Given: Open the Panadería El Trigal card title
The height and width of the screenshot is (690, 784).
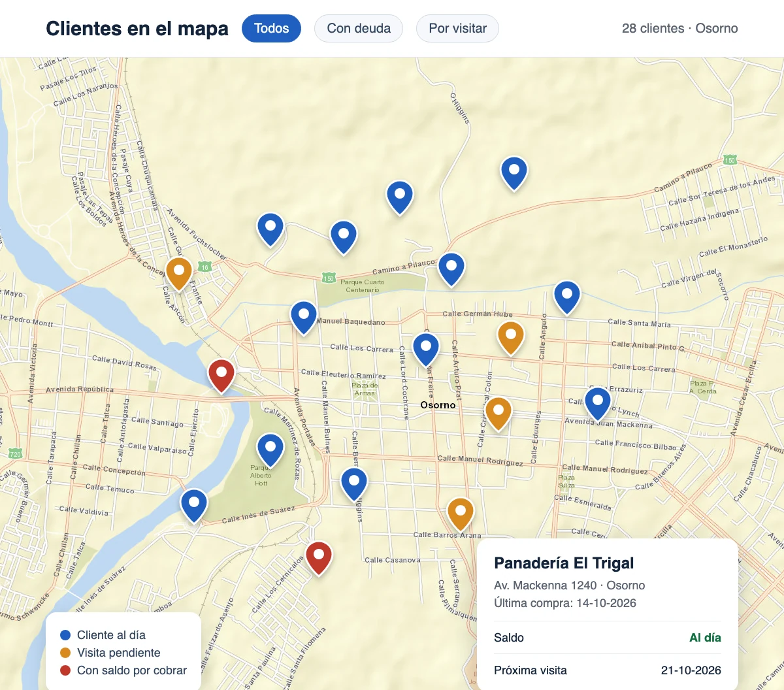Looking at the screenshot, I should click(x=564, y=563).
